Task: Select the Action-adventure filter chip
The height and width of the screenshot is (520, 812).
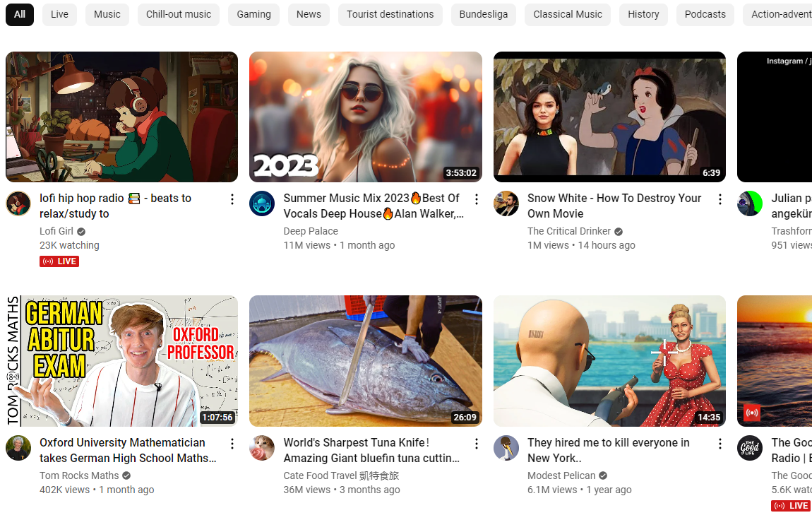Action: pos(777,15)
